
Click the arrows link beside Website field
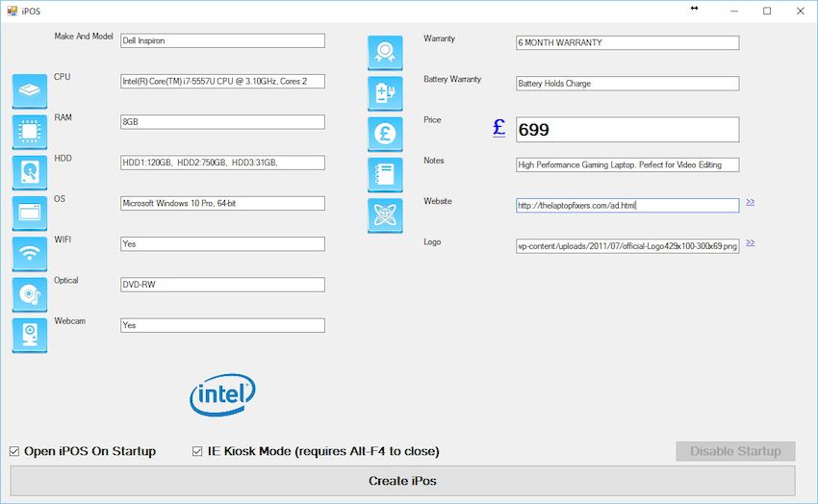coord(750,202)
